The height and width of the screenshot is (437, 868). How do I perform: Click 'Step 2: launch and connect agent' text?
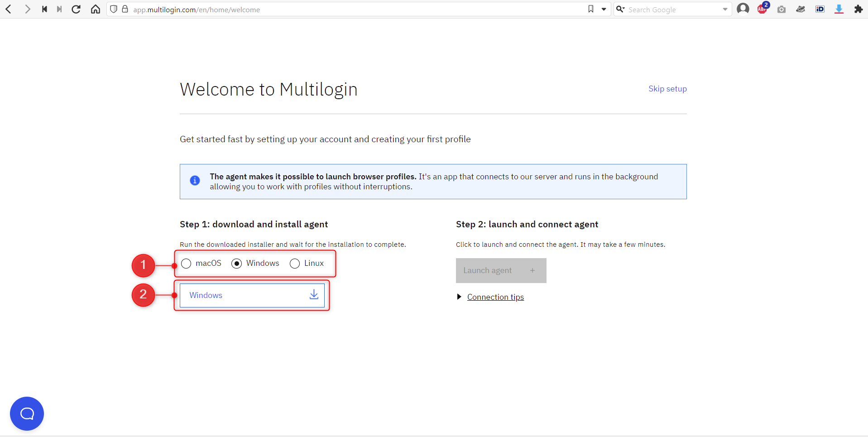pyautogui.click(x=527, y=224)
